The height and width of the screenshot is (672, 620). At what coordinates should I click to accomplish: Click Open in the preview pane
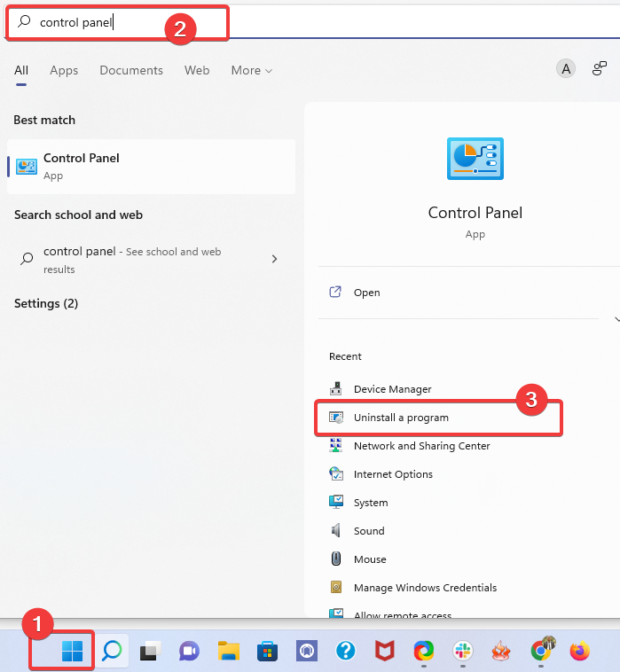click(x=366, y=293)
